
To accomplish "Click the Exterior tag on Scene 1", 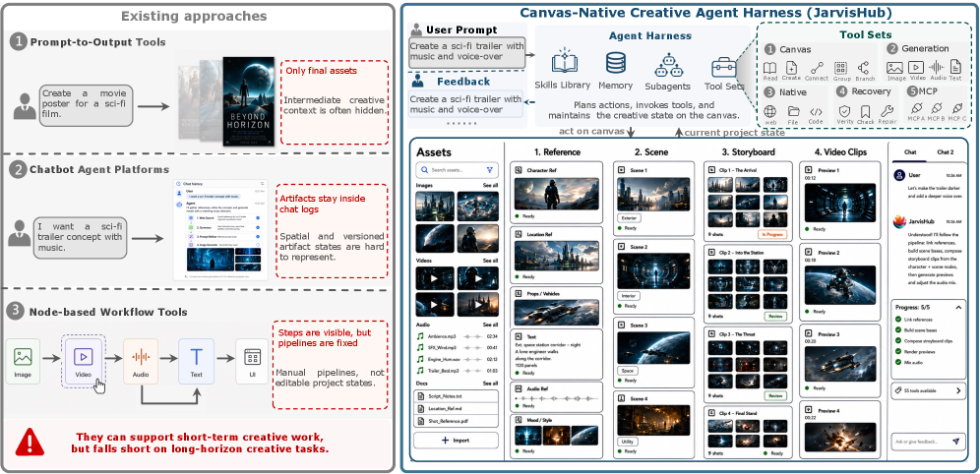I will [630, 218].
